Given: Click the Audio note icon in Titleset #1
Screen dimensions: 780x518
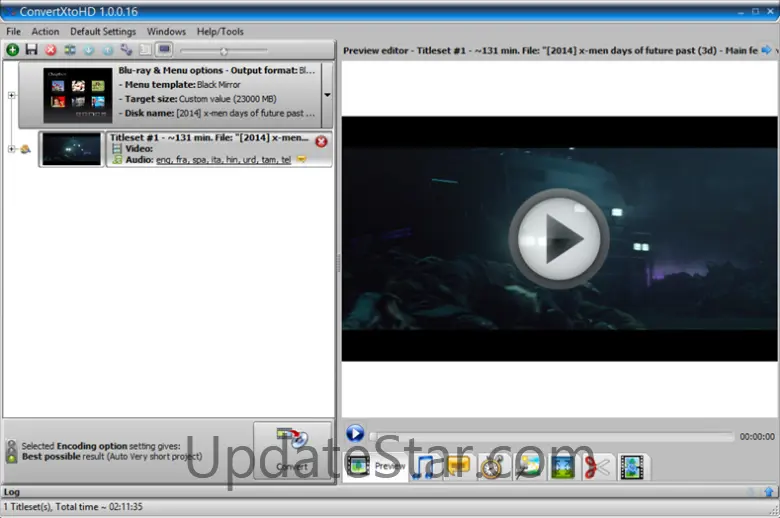Looking at the screenshot, I should 117,160.
